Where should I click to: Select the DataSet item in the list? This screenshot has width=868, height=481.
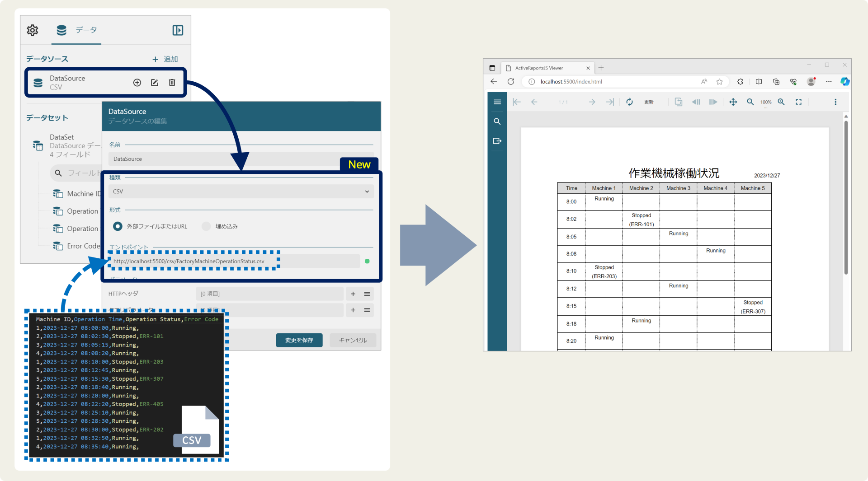[67, 145]
